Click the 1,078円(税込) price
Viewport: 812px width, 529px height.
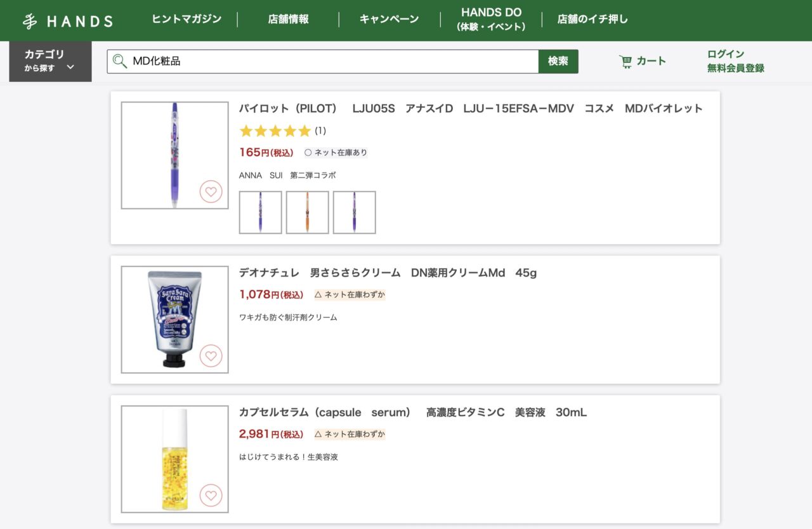point(272,294)
